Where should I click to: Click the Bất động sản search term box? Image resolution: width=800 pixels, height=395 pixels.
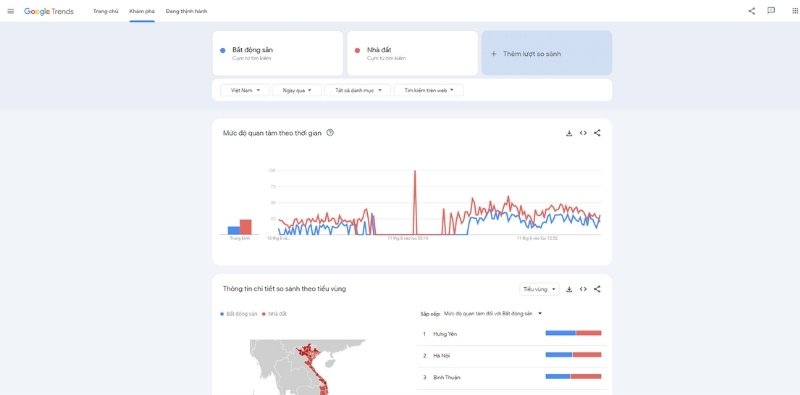[x=278, y=53]
